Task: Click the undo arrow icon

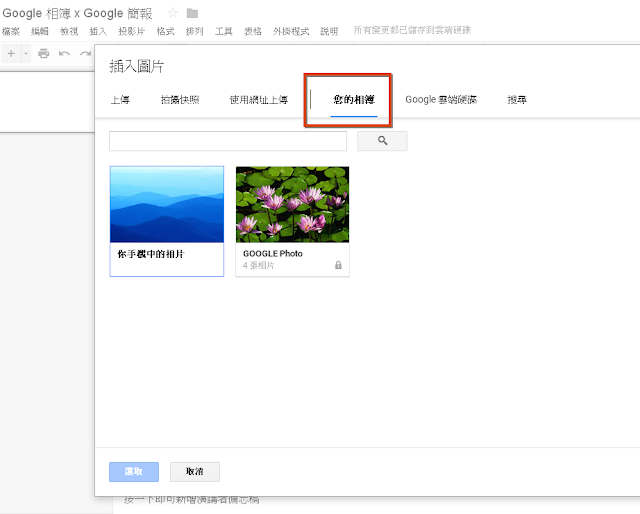Action: point(64,53)
